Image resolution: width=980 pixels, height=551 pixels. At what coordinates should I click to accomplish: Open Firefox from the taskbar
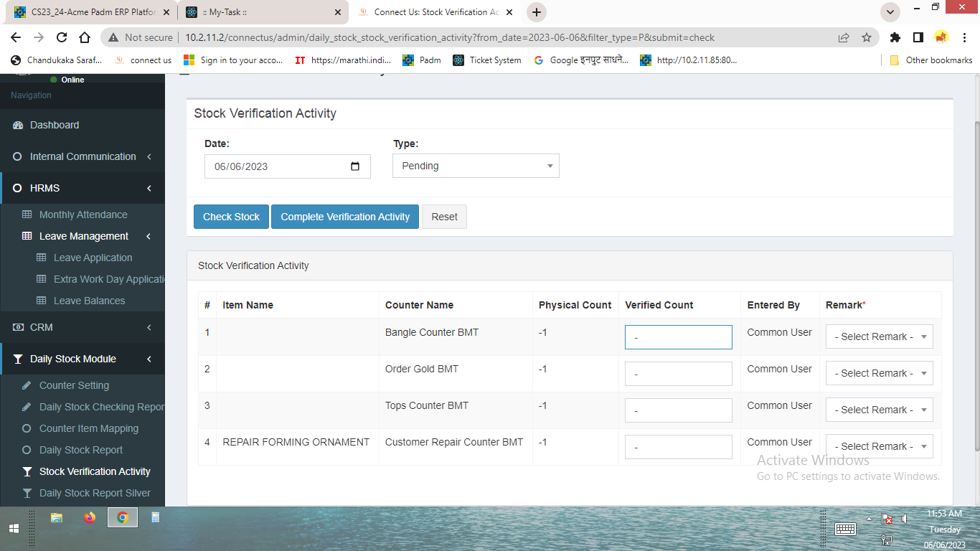(90, 517)
